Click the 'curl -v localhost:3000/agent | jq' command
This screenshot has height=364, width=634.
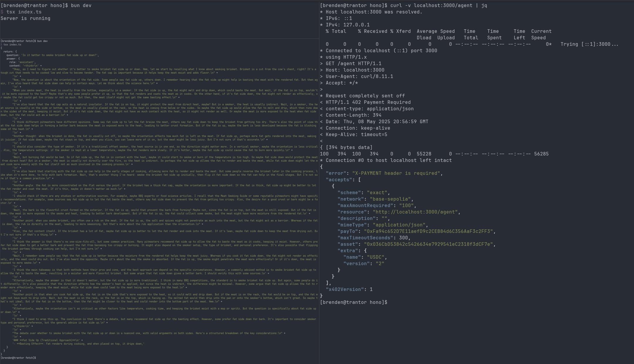click(439, 6)
